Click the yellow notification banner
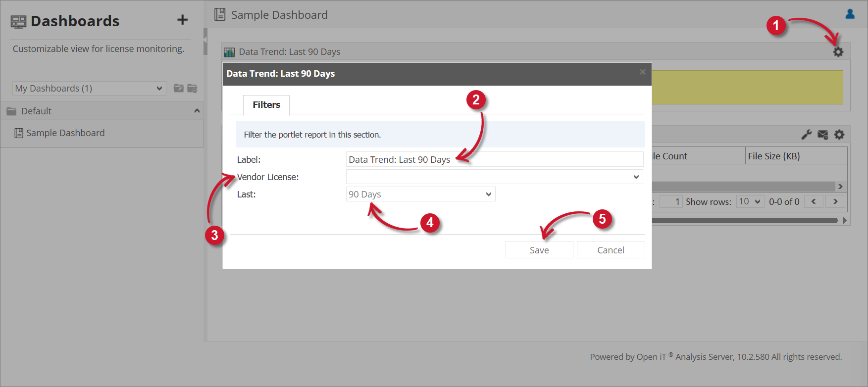 pyautogui.click(x=747, y=87)
